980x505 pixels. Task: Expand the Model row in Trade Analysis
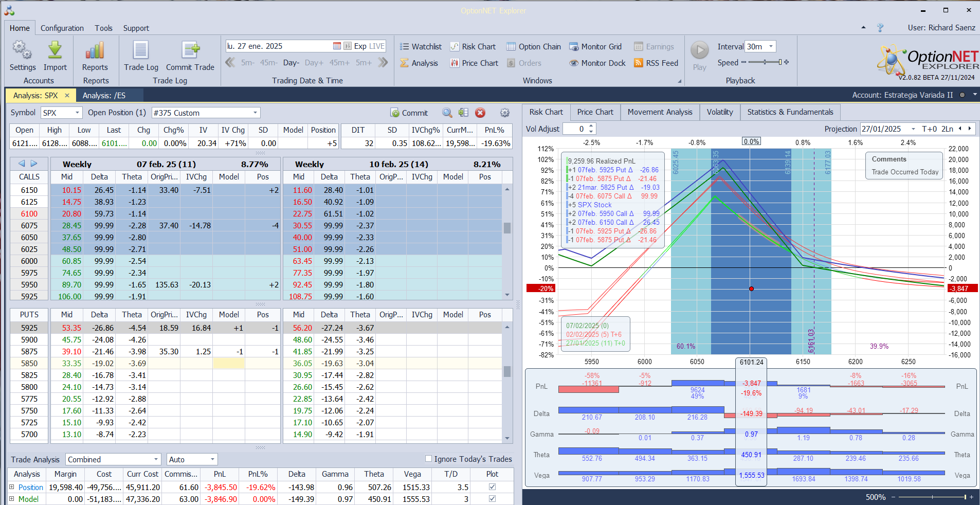pyautogui.click(x=12, y=499)
